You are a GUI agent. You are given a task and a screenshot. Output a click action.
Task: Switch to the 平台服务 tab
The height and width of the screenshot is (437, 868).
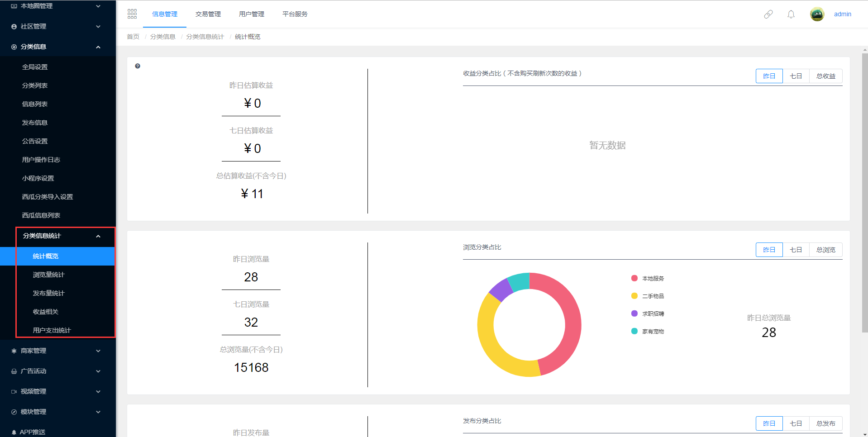point(295,14)
